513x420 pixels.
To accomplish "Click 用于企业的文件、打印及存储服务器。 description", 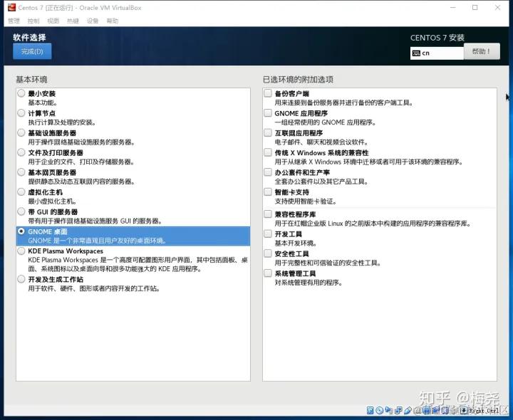I will pos(81,162).
